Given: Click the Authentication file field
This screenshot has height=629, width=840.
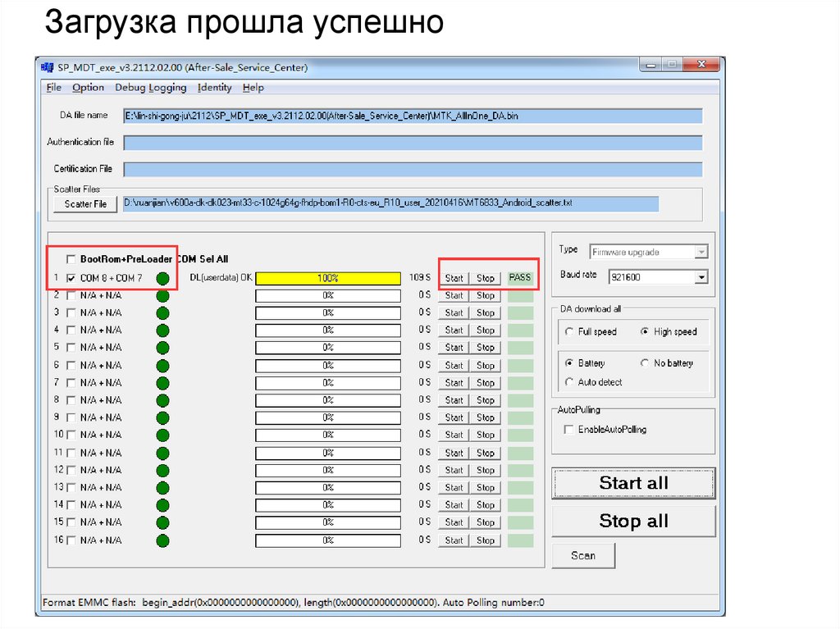Looking at the screenshot, I should coord(413,143).
